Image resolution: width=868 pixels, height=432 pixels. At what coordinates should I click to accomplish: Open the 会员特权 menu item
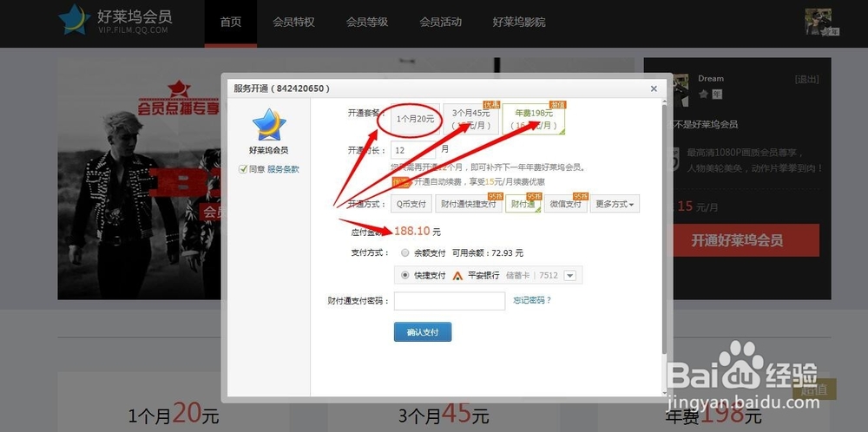click(x=294, y=23)
